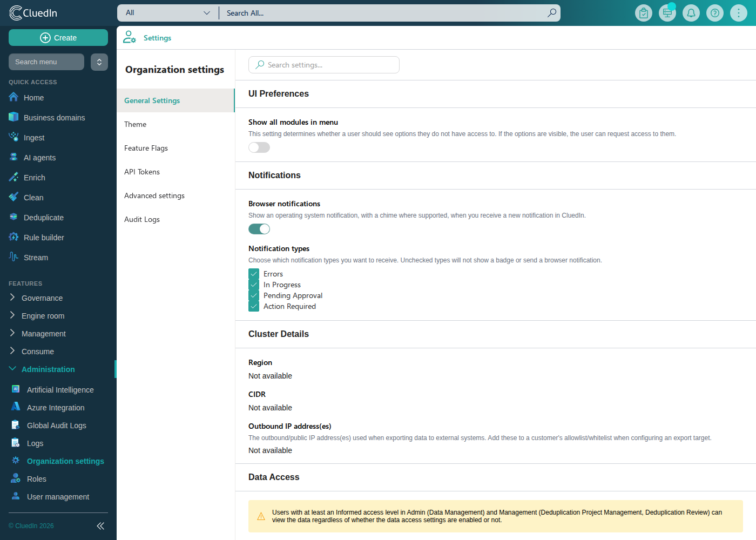This screenshot has width=756, height=540.
Task: Open the server status icon in header
Action: (x=667, y=13)
